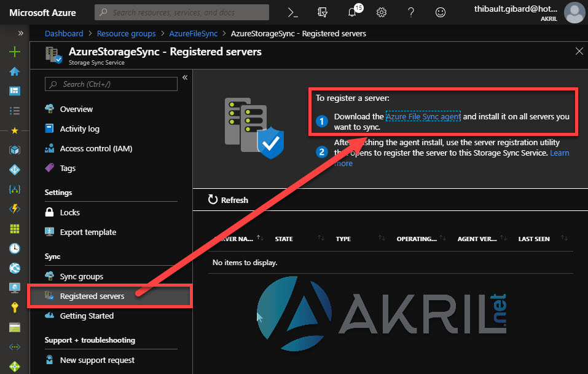588x374 pixels.
Task: Open Directory and subscription filter icon
Action: [x=322, y=12]
